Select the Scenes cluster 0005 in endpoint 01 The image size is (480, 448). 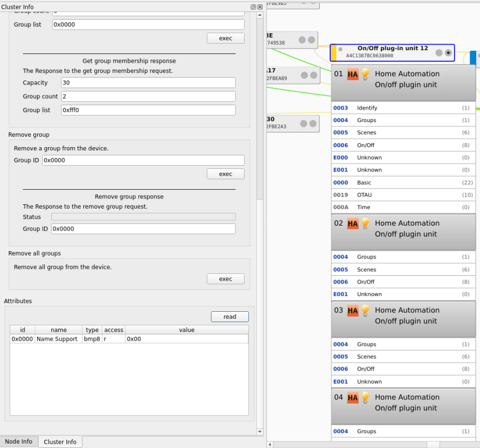click(x=404, y=132)
